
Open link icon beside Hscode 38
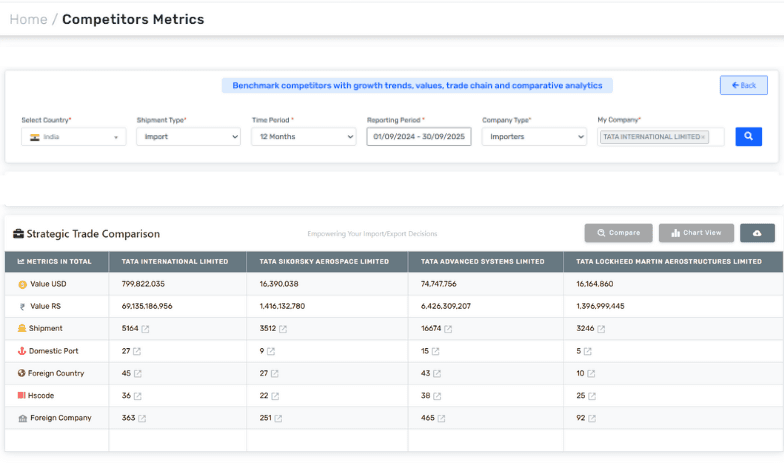(437, 396)
